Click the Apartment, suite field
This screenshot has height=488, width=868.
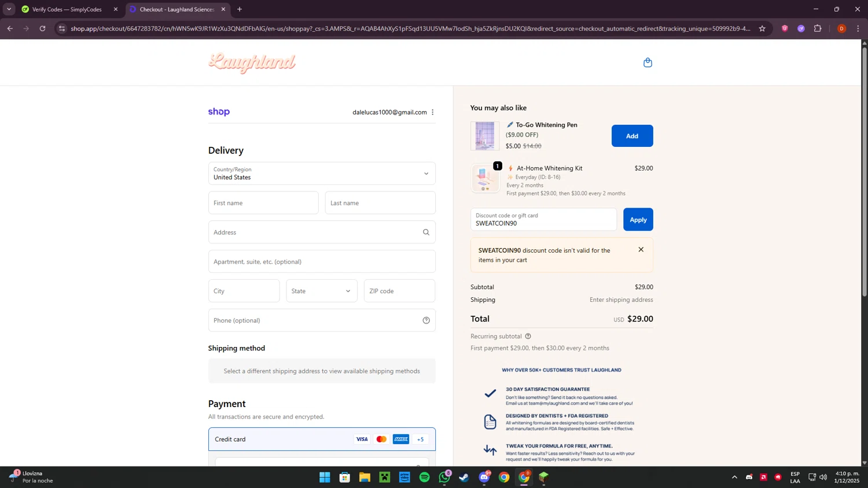(x=322, y=261)
